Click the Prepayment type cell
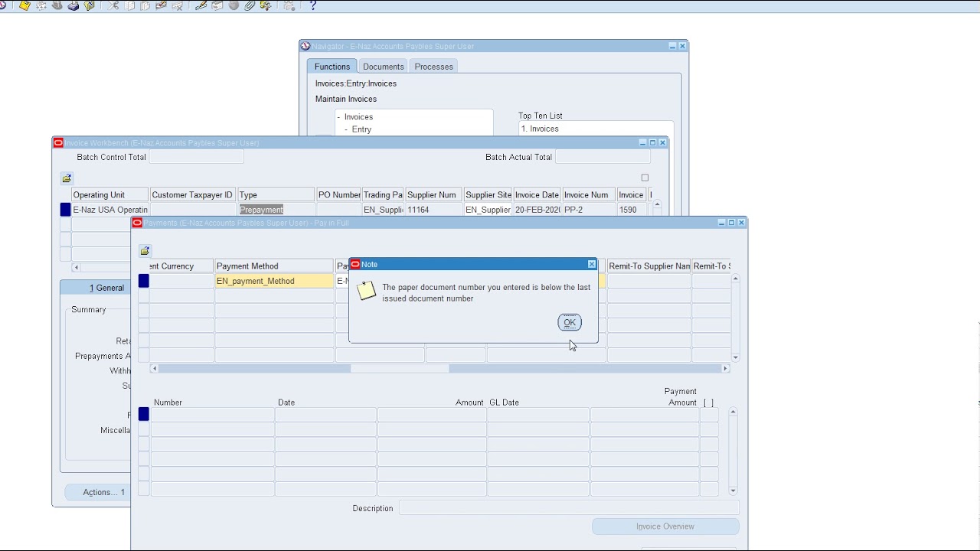This screenshot has width=980, height=551. 276,210
